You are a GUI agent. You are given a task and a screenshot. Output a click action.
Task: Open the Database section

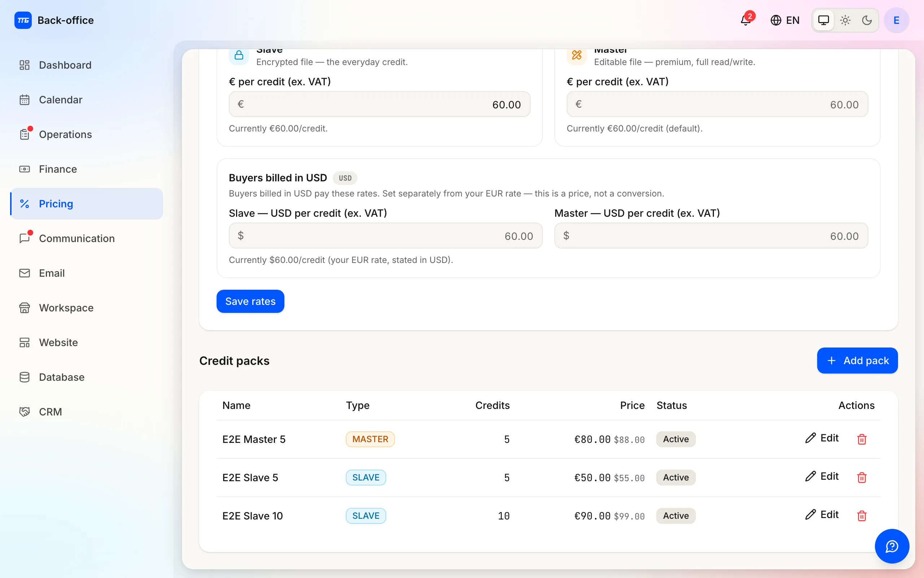[x=87, y=377]
